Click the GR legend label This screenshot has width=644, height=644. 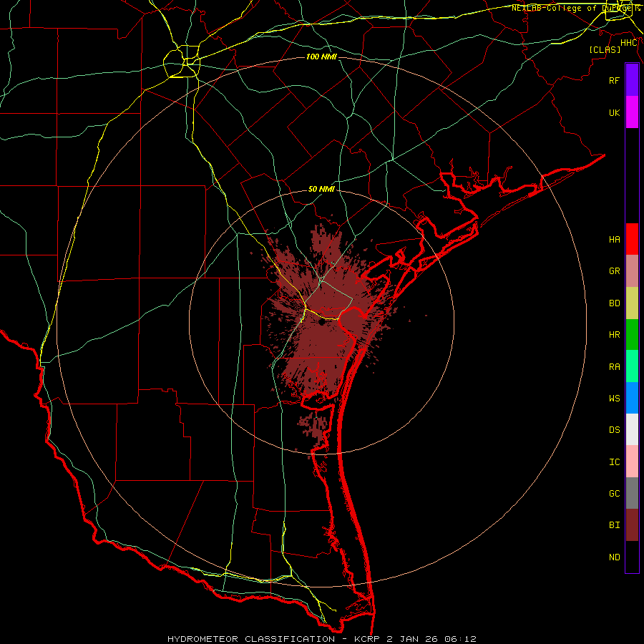tap(614, 271)
